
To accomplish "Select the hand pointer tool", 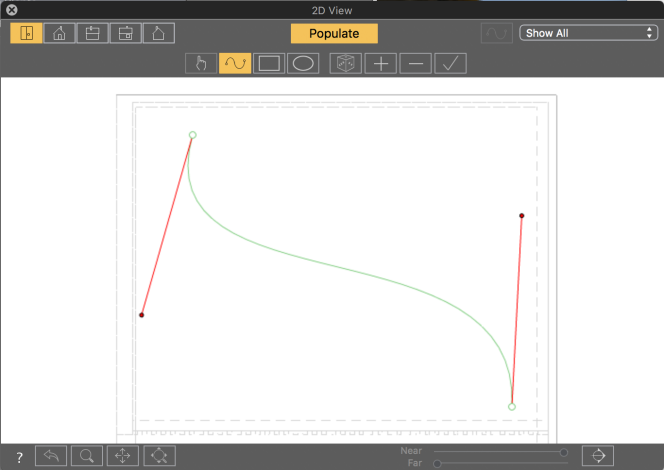I will [201, 64].
